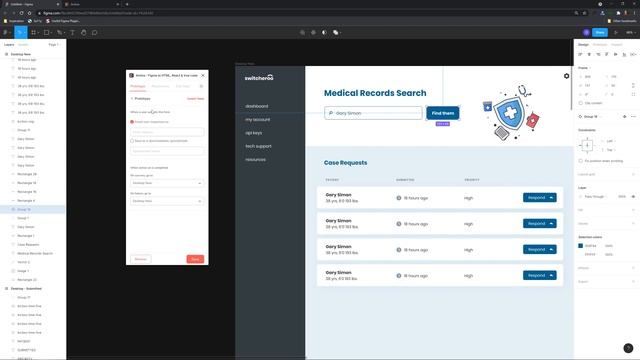This screenshot has width=640, height=360.
Task: Select the Rectangle shape tool
Action: [x=47, y=32]
